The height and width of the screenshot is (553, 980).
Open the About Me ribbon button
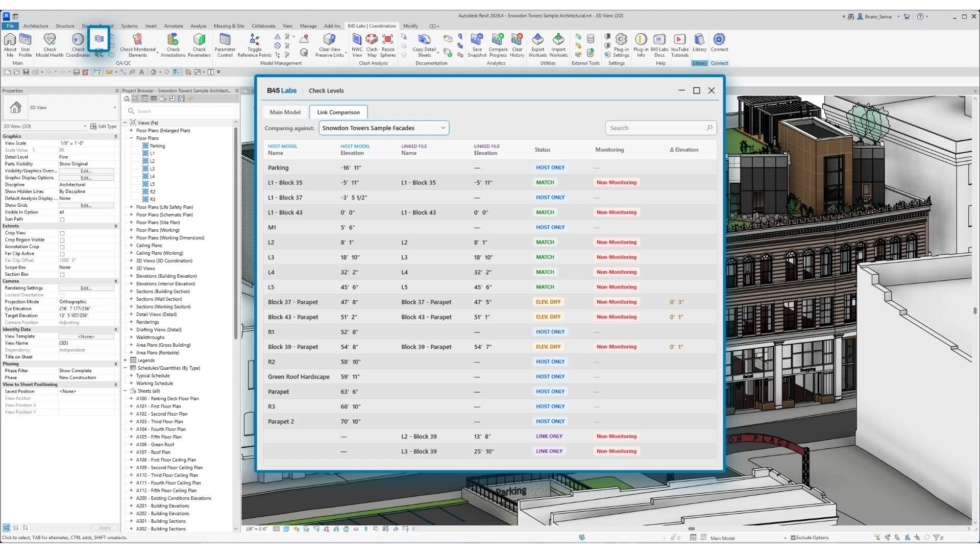(10, 45)
